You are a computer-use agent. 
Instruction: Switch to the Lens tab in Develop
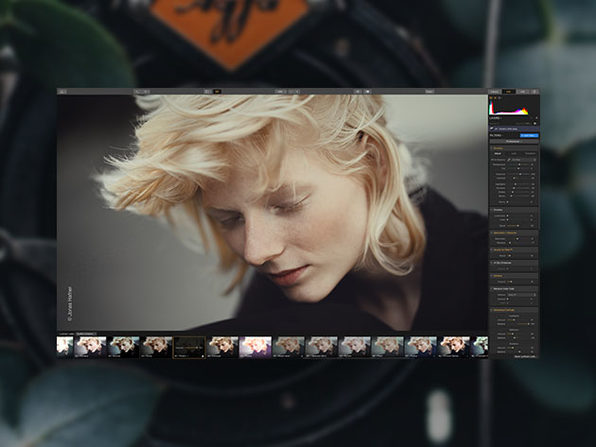coord(514,154)
